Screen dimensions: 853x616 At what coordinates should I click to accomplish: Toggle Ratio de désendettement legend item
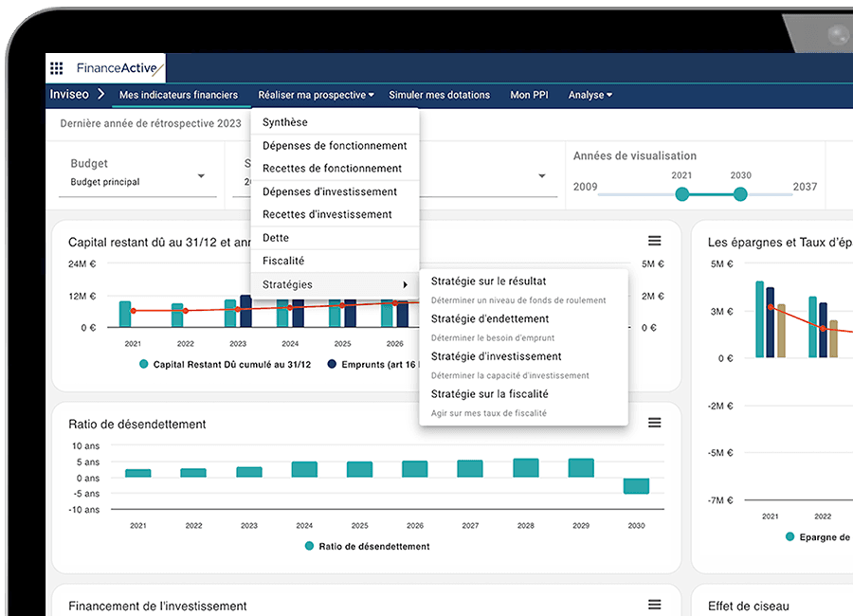point(367,547)
